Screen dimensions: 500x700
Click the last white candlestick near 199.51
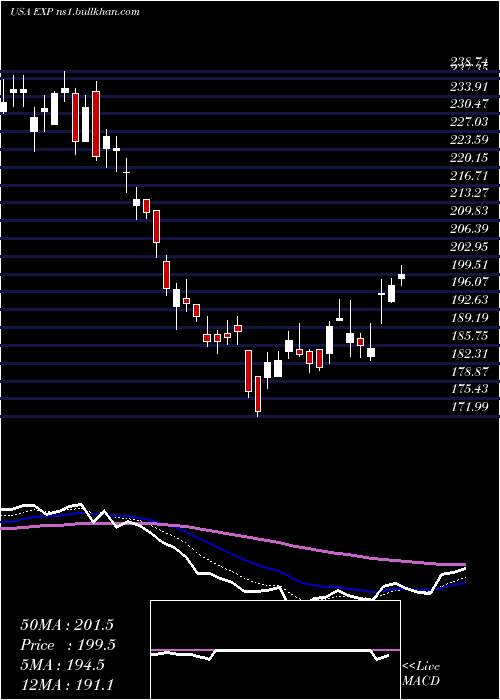pos(401,276)
